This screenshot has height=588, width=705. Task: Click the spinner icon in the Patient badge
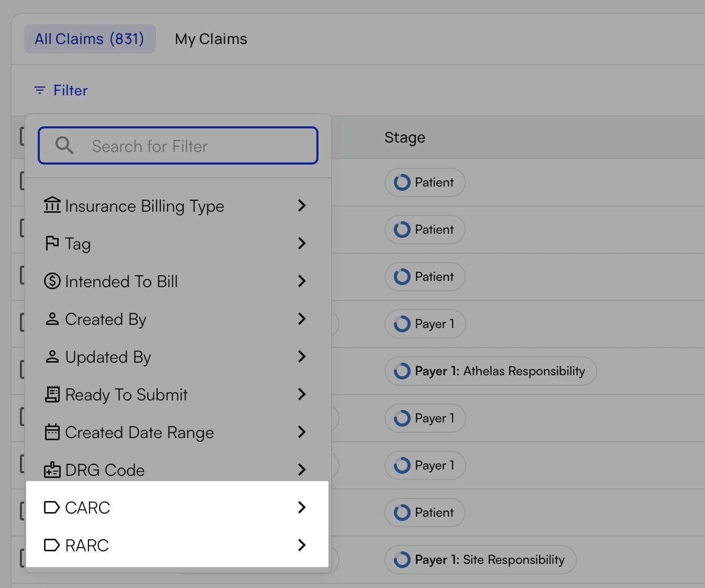(x=401, y=182)
